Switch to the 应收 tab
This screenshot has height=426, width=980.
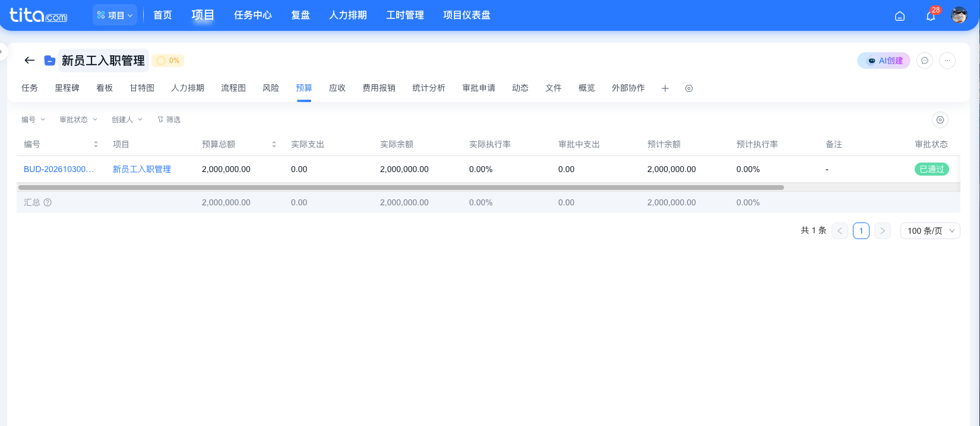[x=337, y=88]
